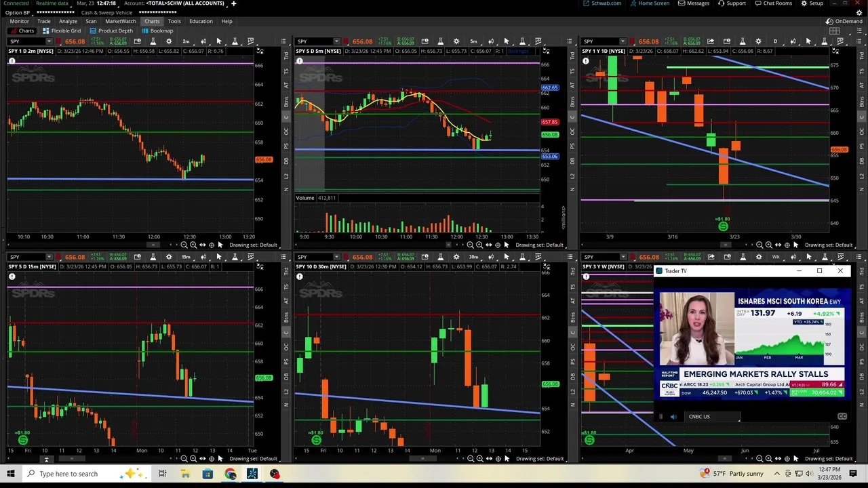Mute the Trader TV audio
Screen dimensions: 868x488
pyautogui.click(x=673, y=417)
